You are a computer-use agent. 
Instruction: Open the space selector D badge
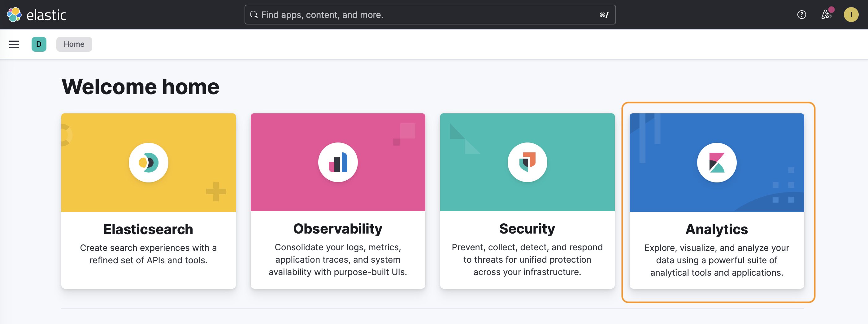point(39,44)
